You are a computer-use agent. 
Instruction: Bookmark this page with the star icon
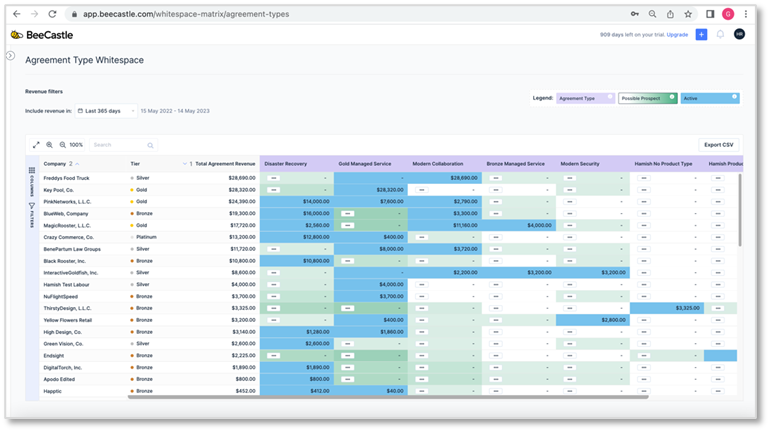pos(688,14)
